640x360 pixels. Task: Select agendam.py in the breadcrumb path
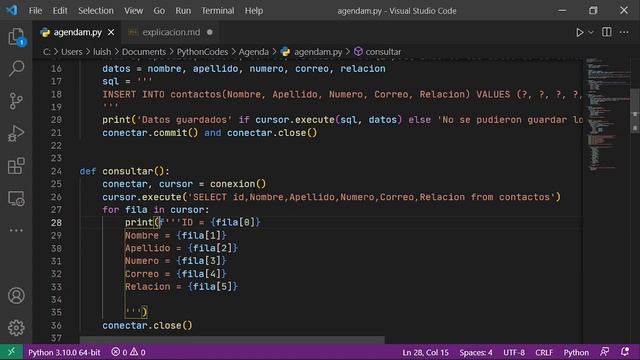318,52
